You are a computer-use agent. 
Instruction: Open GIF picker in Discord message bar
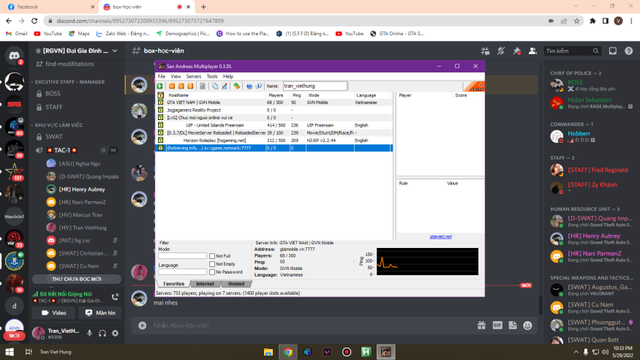click(x=497, y=325)
